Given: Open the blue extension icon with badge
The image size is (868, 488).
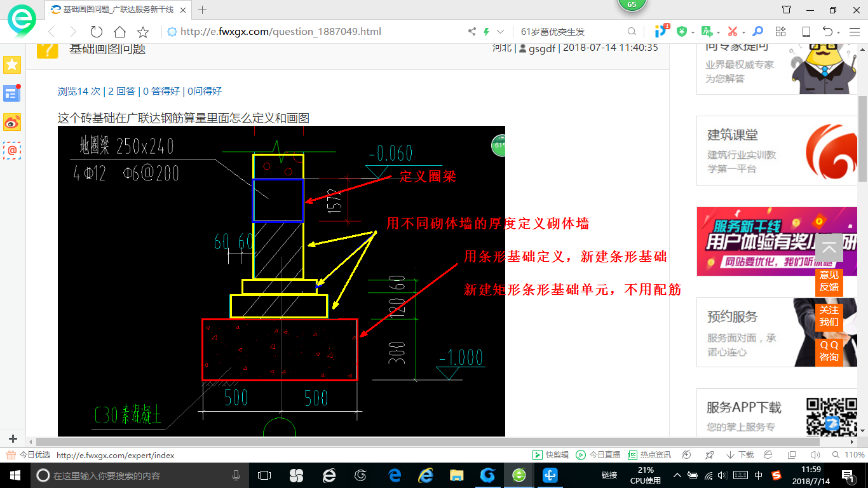Looking at the screenshot, I should click(x=661, y=30).
